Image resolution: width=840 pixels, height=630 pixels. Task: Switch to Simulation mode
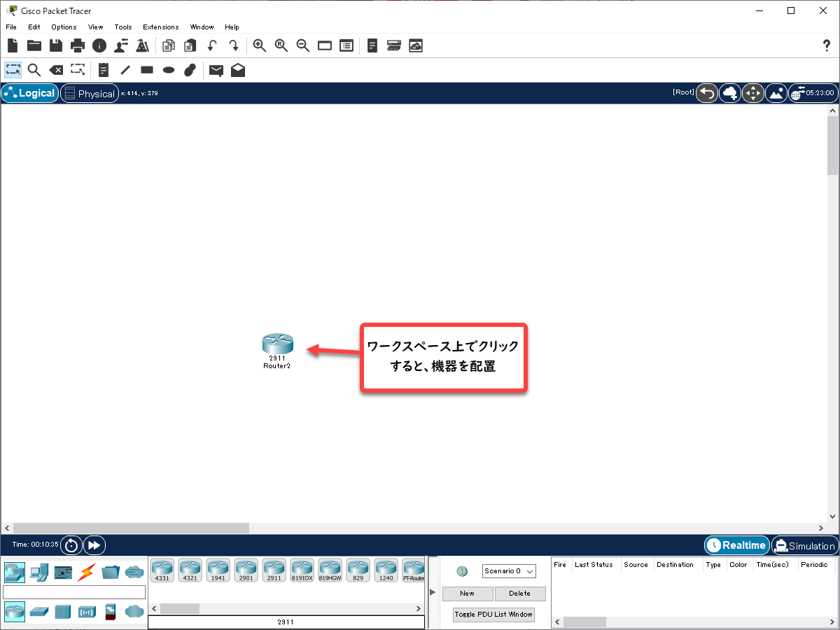(x=804, y=545)
